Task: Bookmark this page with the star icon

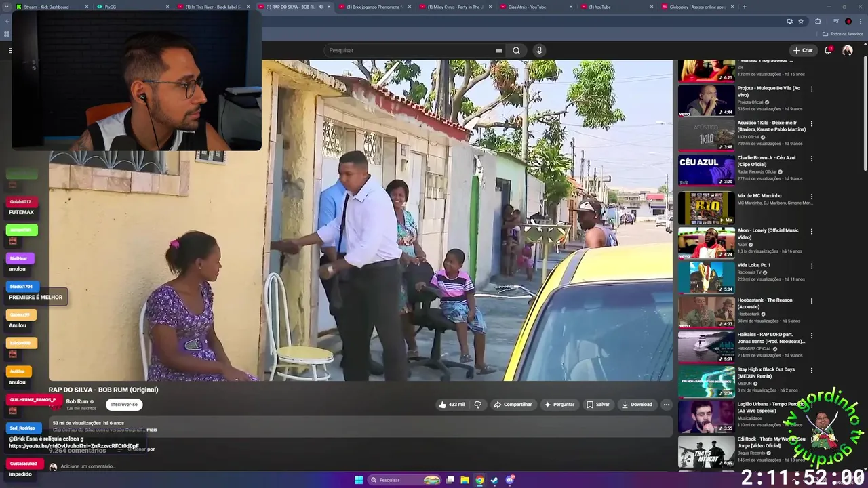Action: pos(801,21)
